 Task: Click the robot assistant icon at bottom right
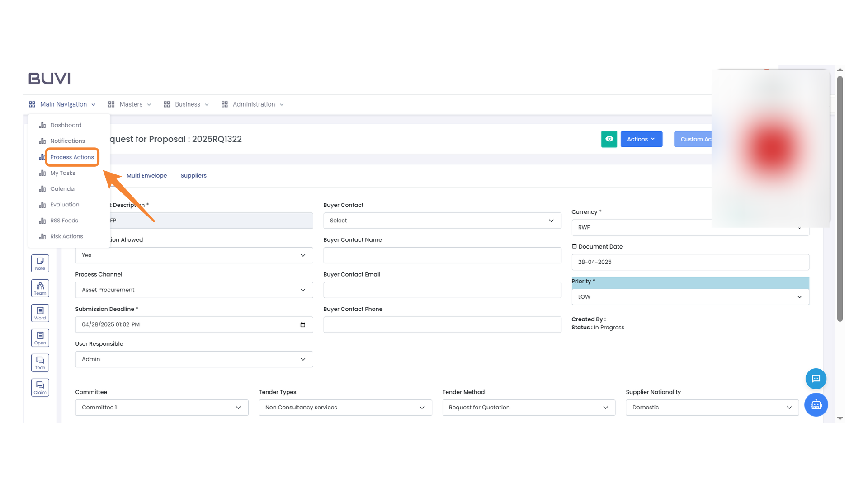click(816, 405)
